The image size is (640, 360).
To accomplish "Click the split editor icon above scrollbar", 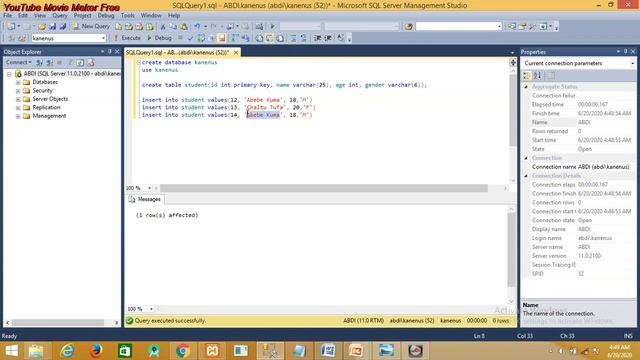I will 513,62.
